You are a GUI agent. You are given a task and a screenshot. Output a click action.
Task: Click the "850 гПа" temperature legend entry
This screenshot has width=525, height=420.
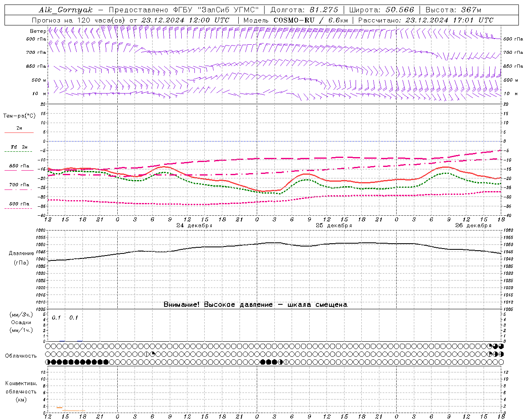19,166
